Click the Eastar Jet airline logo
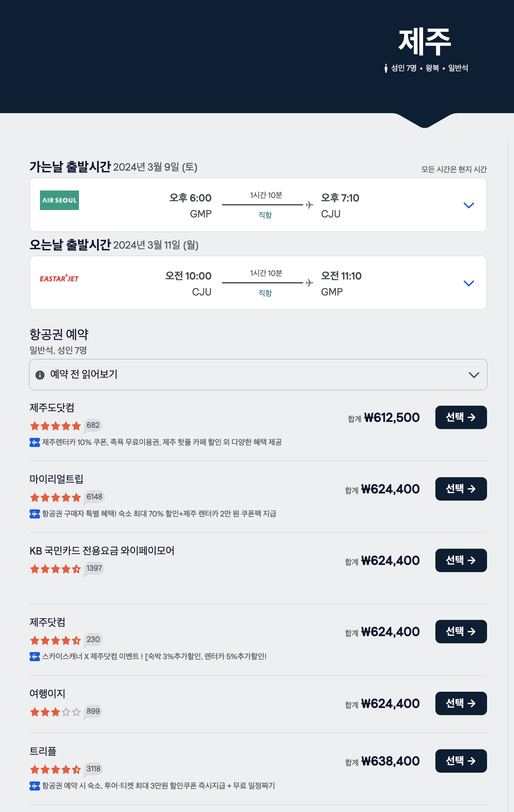Viewport: 514px width, 812px height. (59, 278)
